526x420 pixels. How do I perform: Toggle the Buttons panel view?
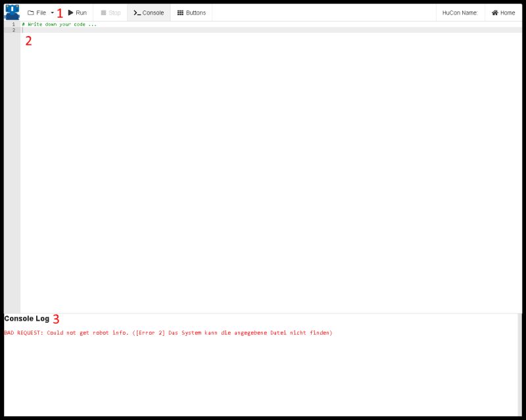coord(191,12)
